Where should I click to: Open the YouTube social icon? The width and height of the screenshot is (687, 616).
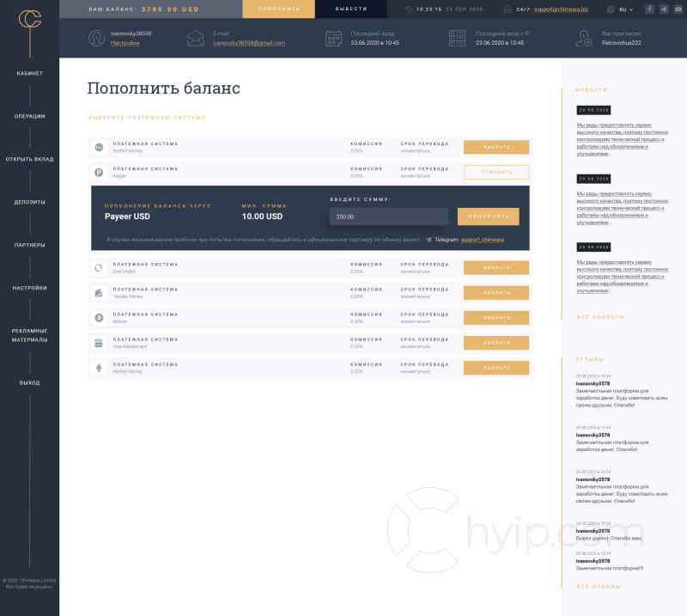tap(678, 9)
